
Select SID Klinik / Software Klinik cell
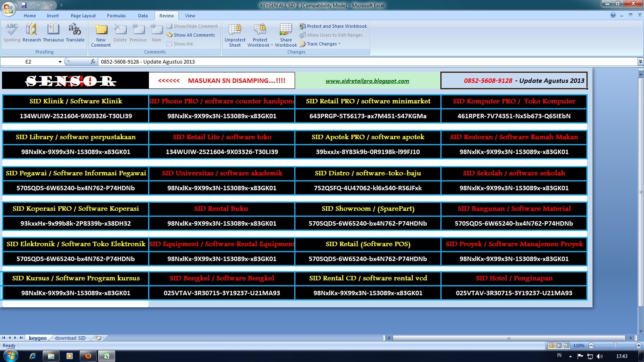pyautogui.click(x=76, y=101)
